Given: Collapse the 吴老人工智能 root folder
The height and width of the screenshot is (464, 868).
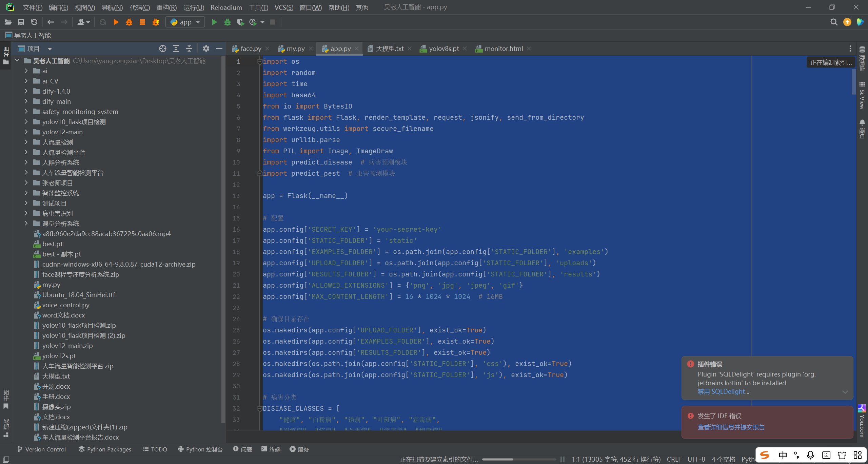Looking at the screenshot, I should [17, 61].
